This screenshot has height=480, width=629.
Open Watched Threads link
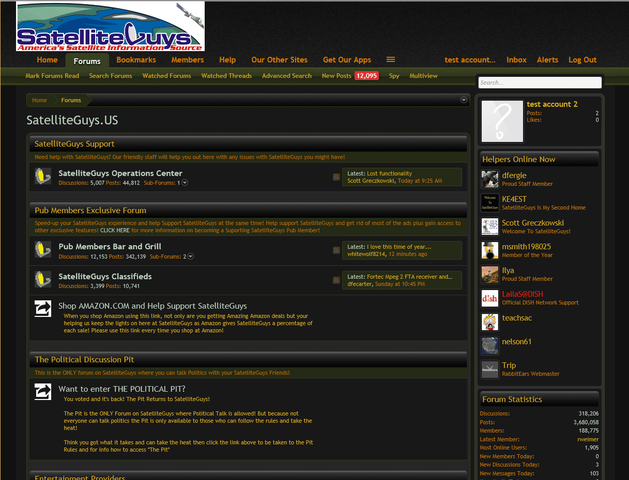click(226, 76)
